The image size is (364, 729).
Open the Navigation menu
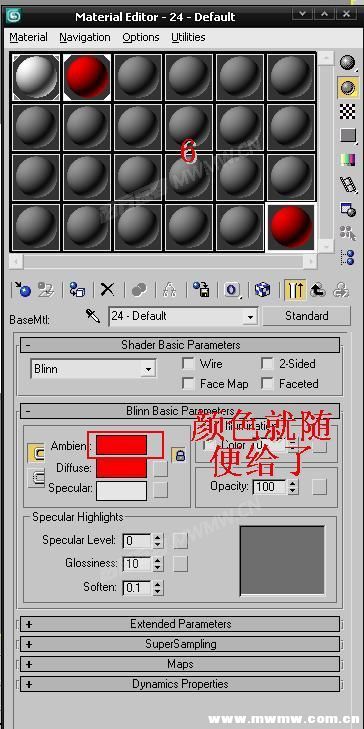click(x=85, y=37)
